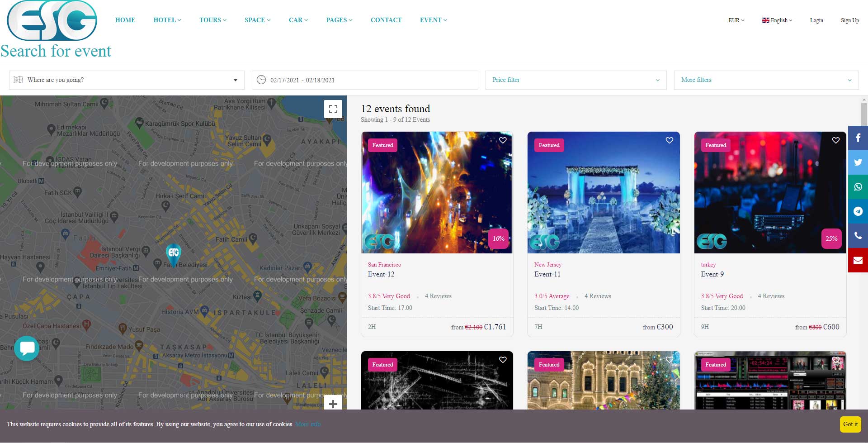
Task: Click the phone call icon
Action: 858,236
